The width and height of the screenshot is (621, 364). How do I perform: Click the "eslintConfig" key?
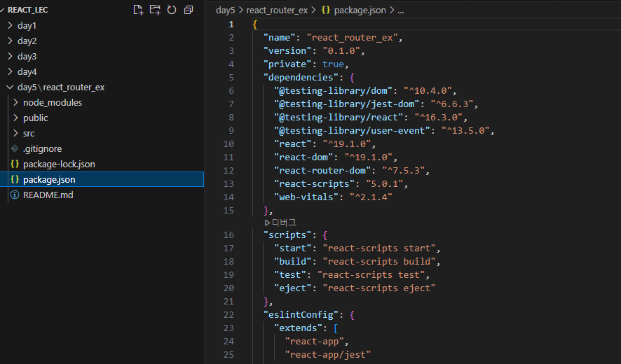[301, 315]
